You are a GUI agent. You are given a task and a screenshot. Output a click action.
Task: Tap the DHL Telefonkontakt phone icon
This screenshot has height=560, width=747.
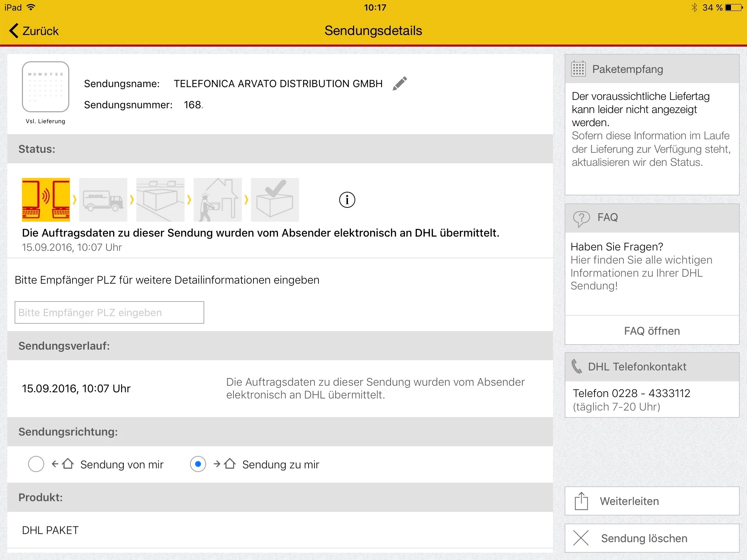click(577, 366)
